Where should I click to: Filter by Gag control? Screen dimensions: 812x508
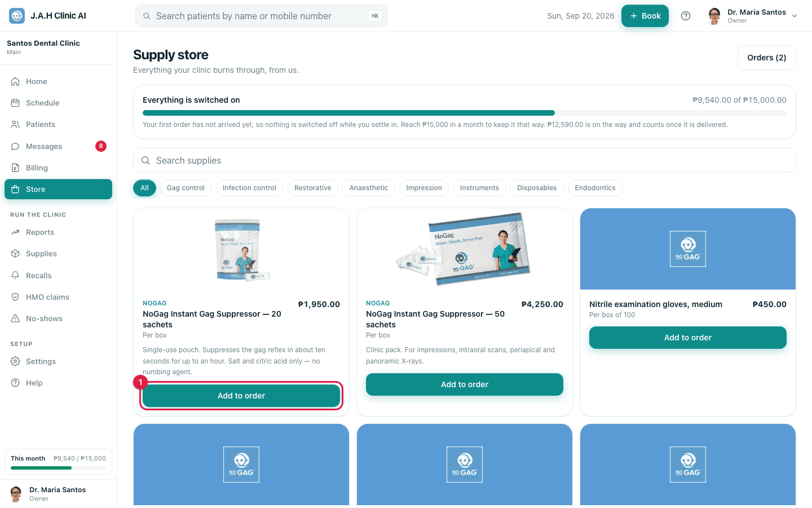186,188
